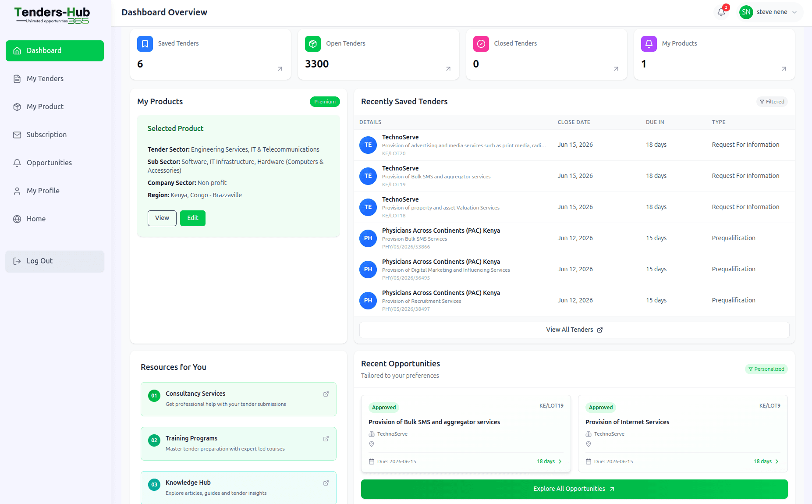Click 18 days chevron on KE/LOT9 card

777,461
